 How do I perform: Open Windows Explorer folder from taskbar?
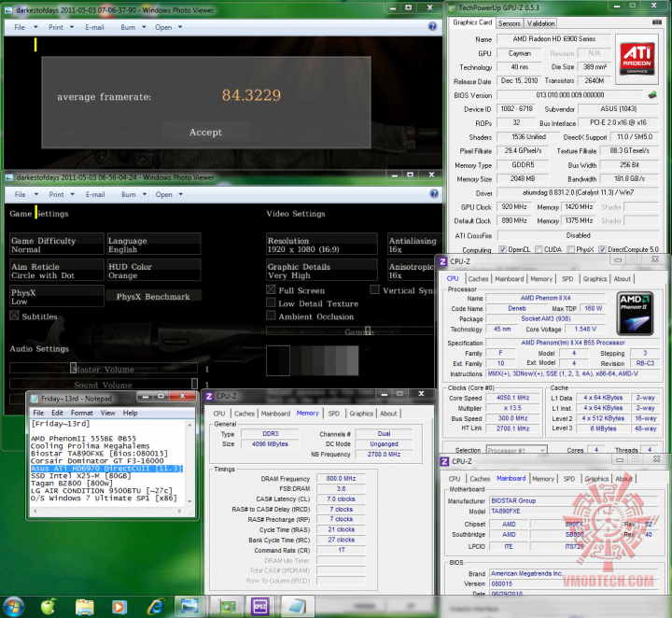84,607
